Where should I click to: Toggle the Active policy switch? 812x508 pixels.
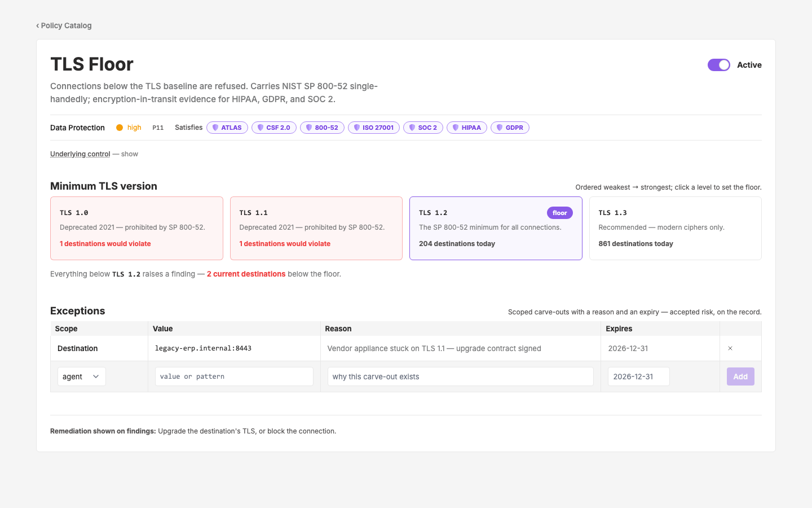point(719,65)
